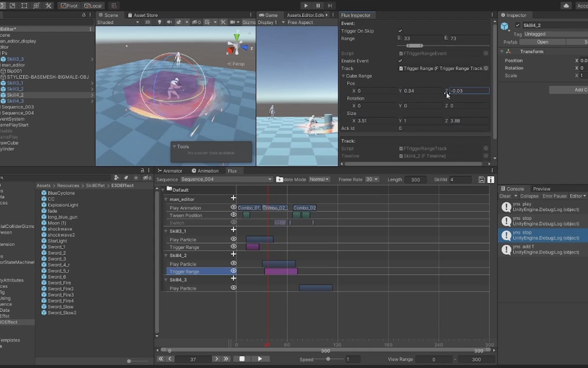Mute scene audio via the speaker icon
Viewport: 588px width, 368px height.
pos(169,22)
